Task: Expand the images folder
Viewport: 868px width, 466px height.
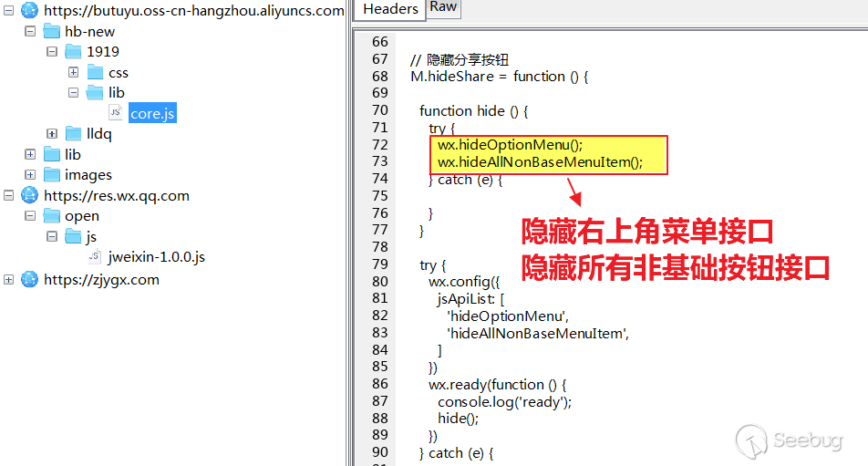Action: click(30, 175)
